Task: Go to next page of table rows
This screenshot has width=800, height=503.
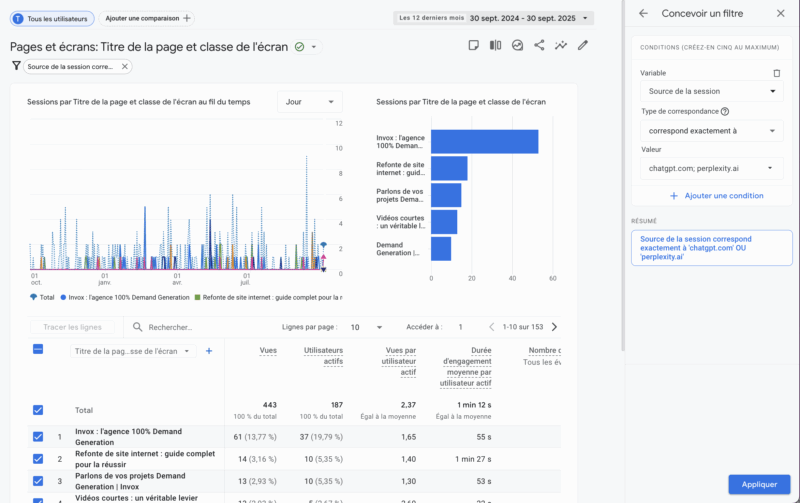Action: point(555,327)
